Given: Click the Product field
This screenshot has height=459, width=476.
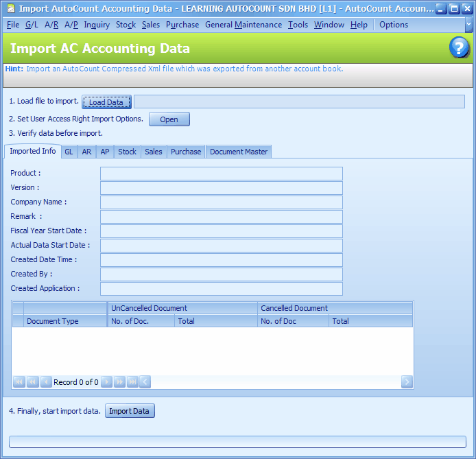Looking at the screenshot, I should 222,174.
